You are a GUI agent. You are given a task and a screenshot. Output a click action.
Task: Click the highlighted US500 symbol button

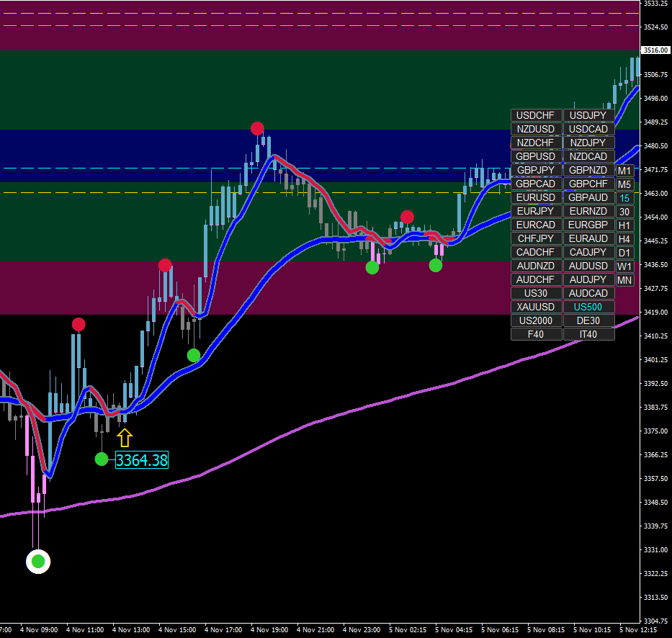(588, 307)
